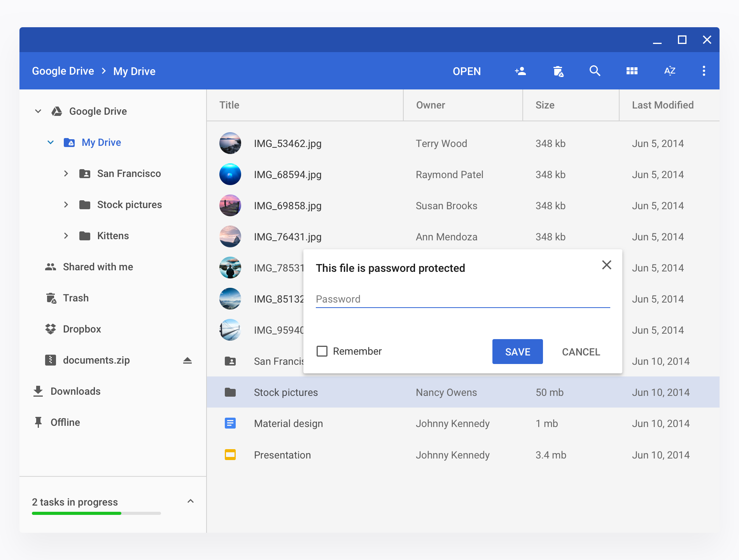
Task: Expand the tasks in progress panel
Action: tap(191, 501)
